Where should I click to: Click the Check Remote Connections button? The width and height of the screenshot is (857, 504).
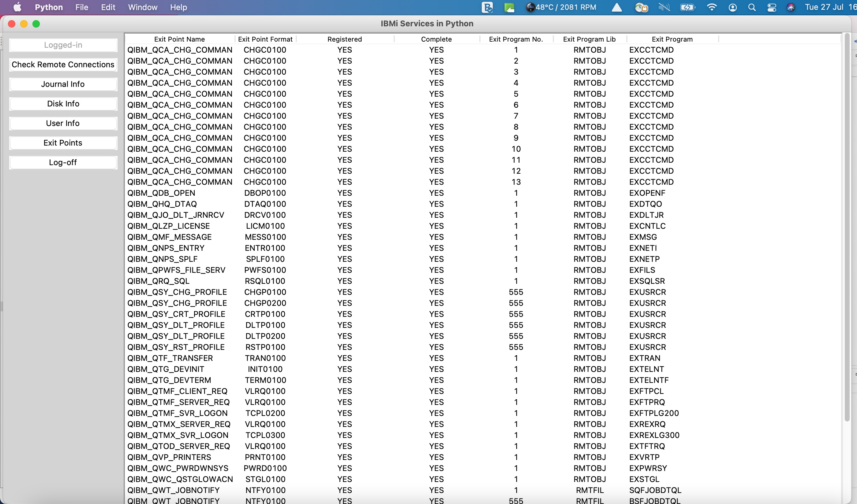click(63, 65)
